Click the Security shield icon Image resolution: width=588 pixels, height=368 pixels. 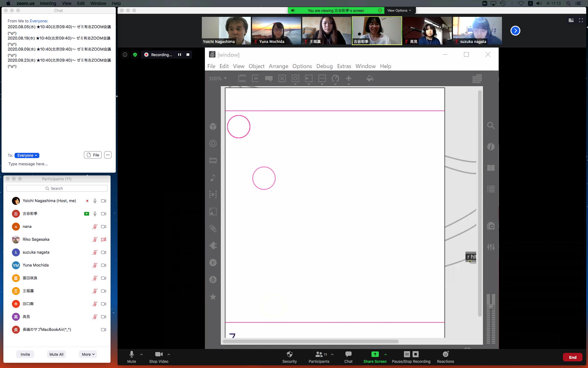coord(289,355)
